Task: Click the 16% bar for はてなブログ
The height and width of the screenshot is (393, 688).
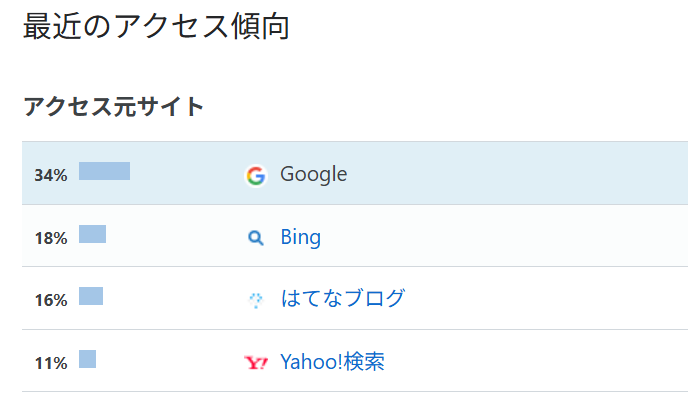Action: pos(91,296)
